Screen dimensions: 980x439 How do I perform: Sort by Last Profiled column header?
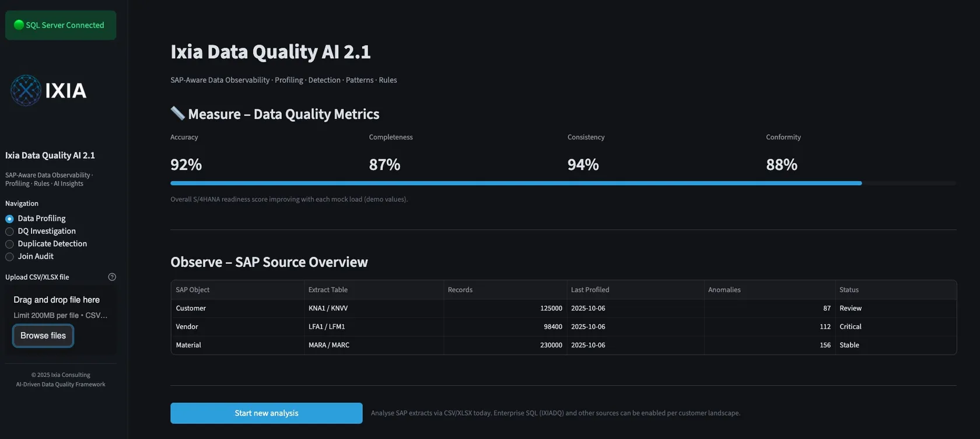click(635, 290)
